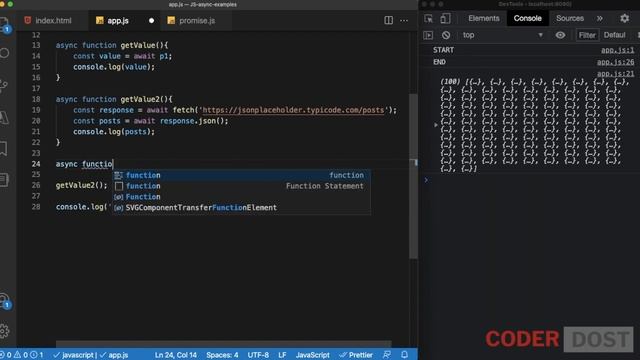Change end of line sequence LF
This screenshot has width=640, height=360.
[282, 355]
